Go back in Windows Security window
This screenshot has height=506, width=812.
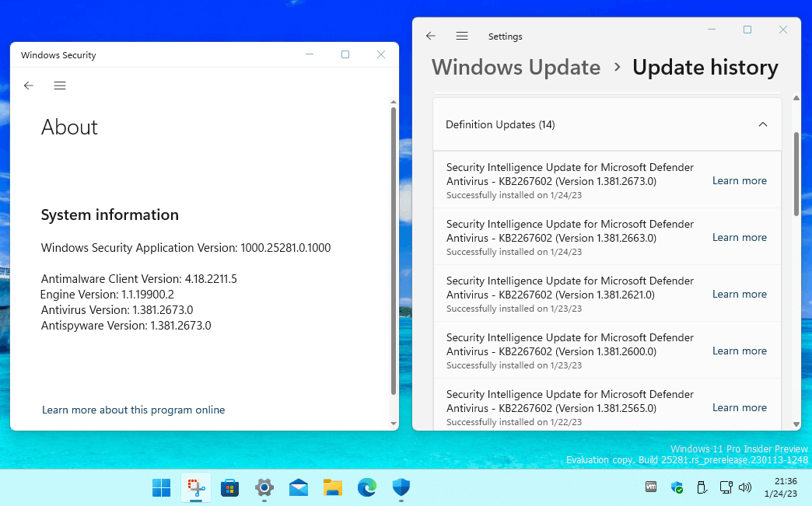coord(29,85)
